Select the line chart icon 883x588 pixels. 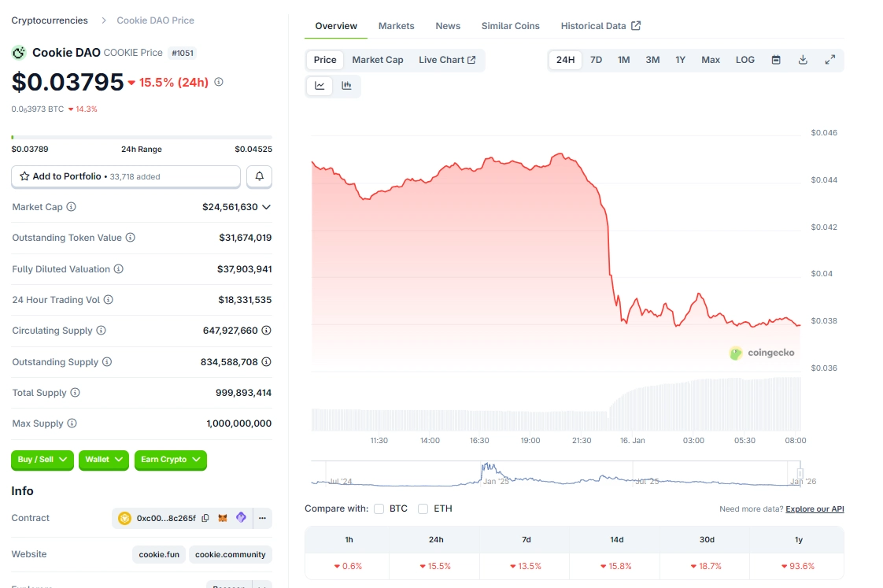coord(320,86)
